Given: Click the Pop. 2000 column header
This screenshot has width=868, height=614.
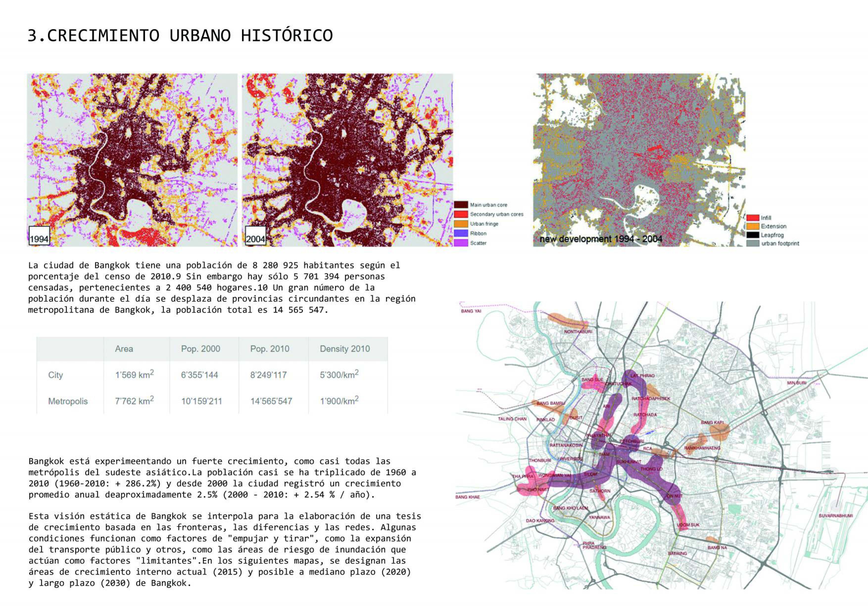Looking at the screenshot, I should click(x=200, y=349).
